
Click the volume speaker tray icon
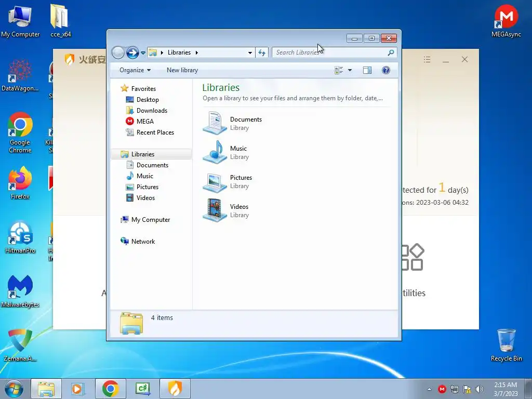tap(480, 389)
